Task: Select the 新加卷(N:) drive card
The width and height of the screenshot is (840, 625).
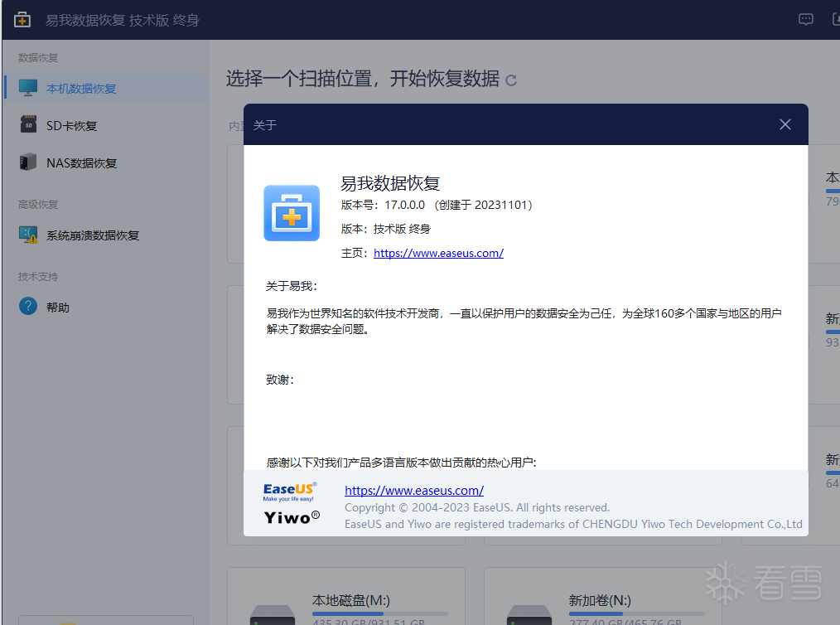Action: pos(603,596)
